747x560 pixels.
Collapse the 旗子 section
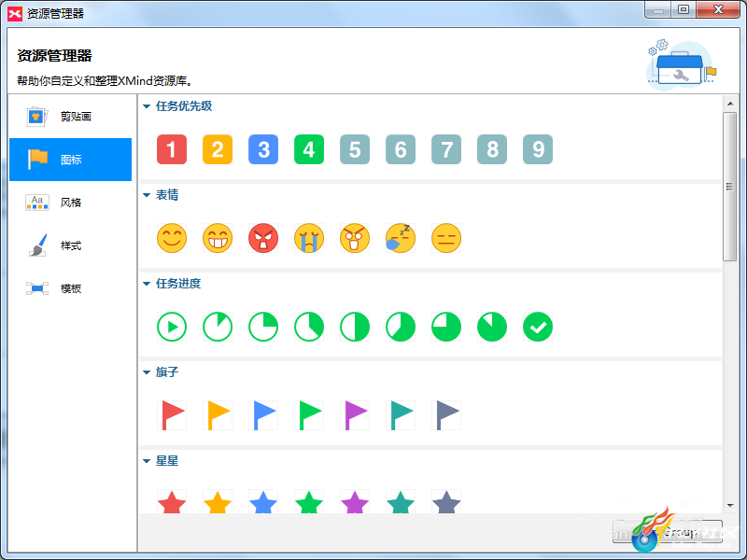click(147, 372)
